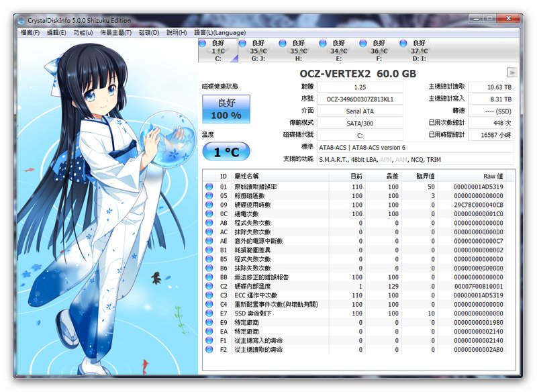This screenshot has height=392, width=537.
Task: Open the 功能(u) menu
Action: click(83, 33)
